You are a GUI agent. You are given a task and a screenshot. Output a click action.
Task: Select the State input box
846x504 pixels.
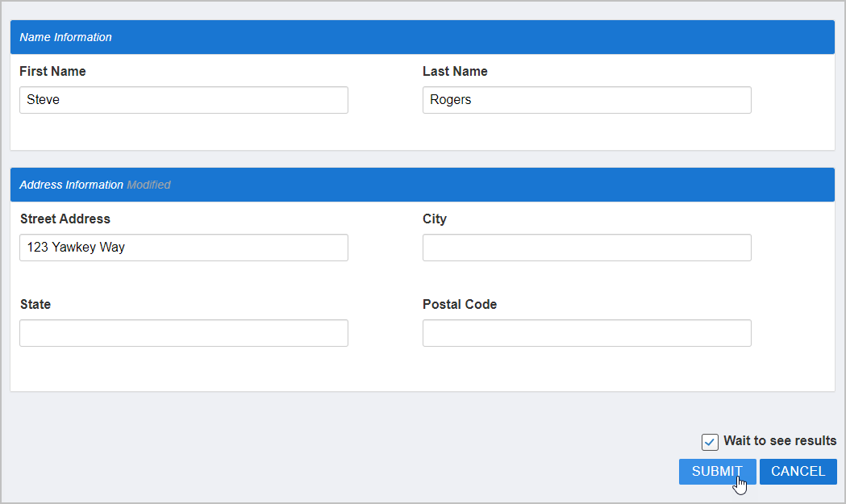pyautogui.click(x=183, y=332)
